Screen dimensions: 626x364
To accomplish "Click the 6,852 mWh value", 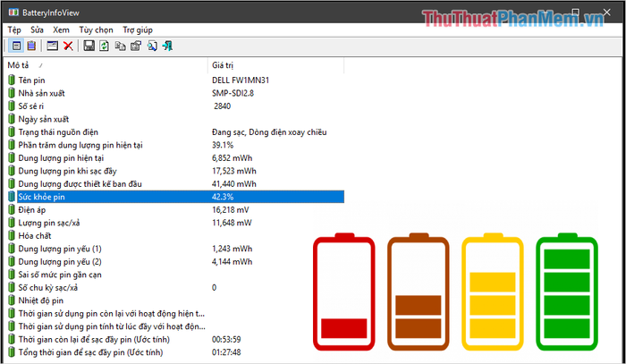I will (x=232, y=157).
